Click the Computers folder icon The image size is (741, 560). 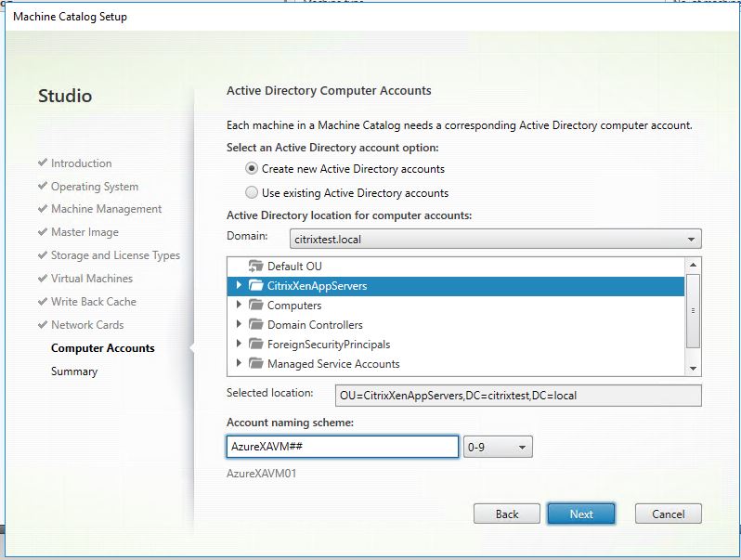click(255, 306)
